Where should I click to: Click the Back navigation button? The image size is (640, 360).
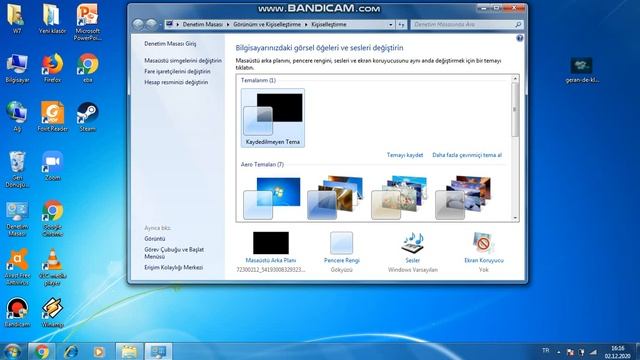(138, 24)
